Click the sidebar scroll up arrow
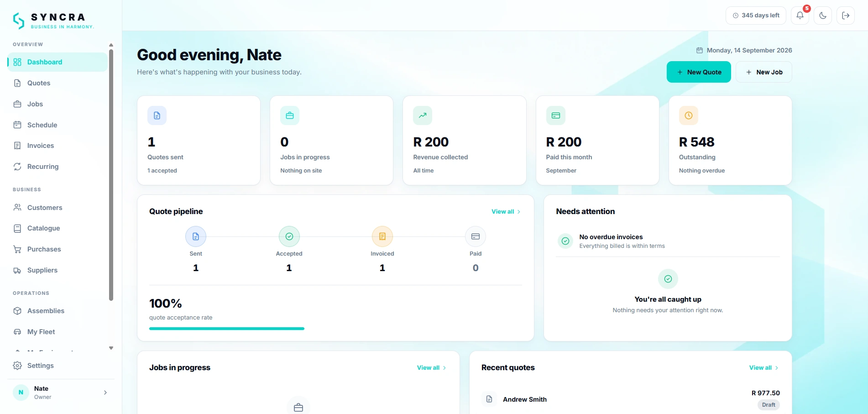This screenshot has width=868, height=414. (111, 45)
